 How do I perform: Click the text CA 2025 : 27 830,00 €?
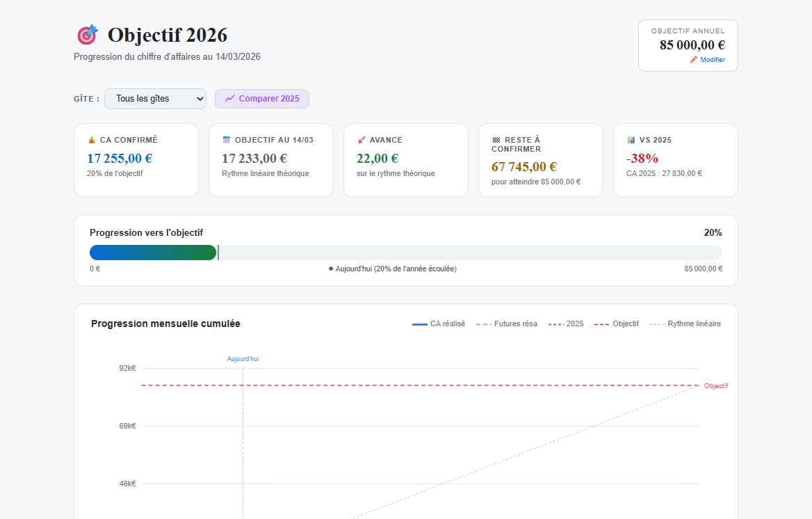[x=664, y=174]
